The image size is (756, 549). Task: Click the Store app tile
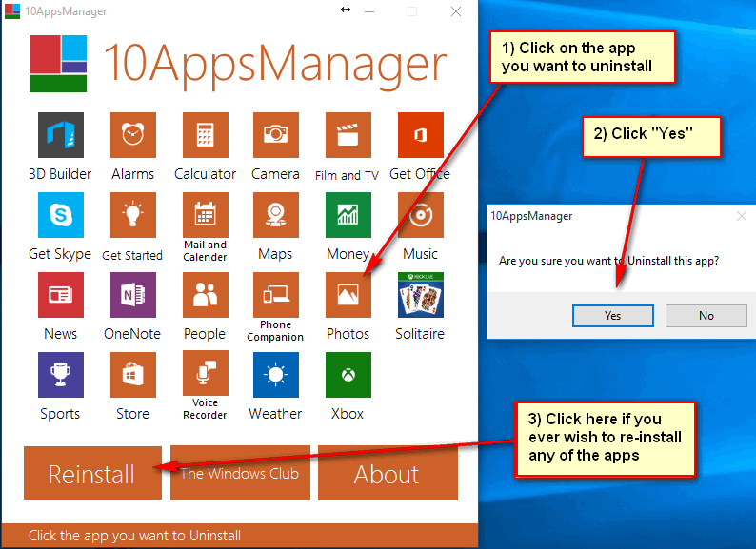point(133,375)
